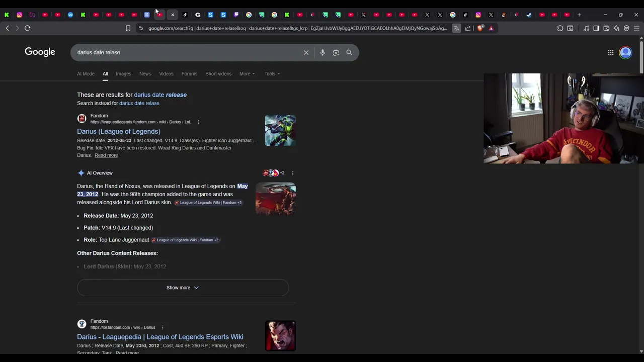Clear the search box text
Viewport: 644px width, 362px height.
[x=306, y=52]
